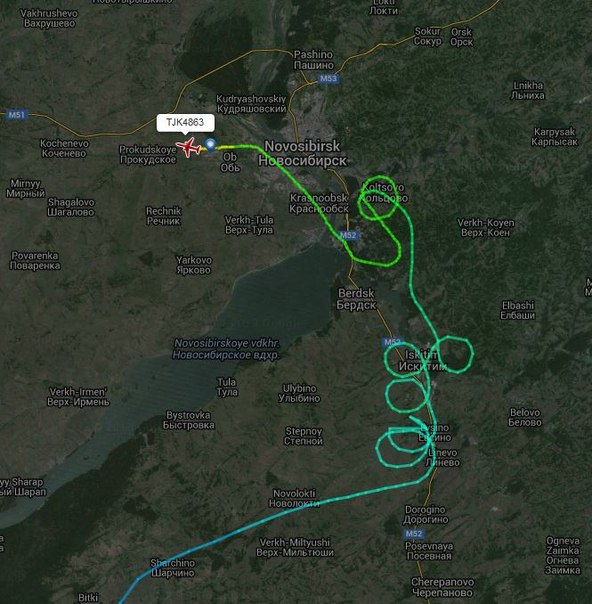The height and width of the screenshot is (604, 592).
Task: Click the Pashino town label
Action: click(314, 60)
